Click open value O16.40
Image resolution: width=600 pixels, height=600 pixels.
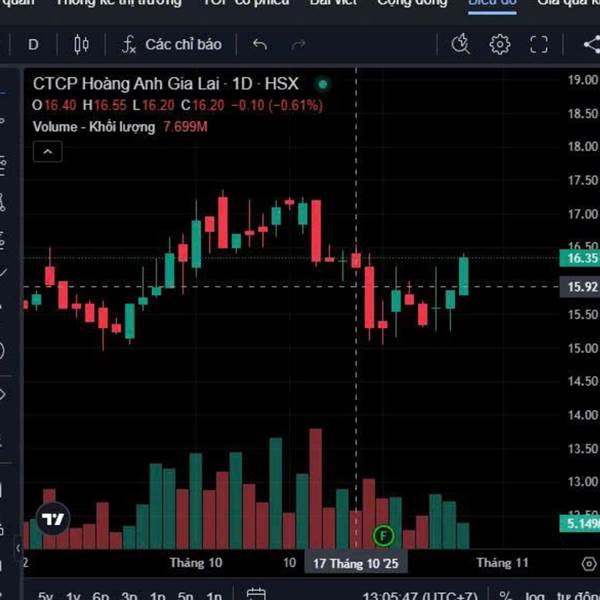tap(54, 105)
